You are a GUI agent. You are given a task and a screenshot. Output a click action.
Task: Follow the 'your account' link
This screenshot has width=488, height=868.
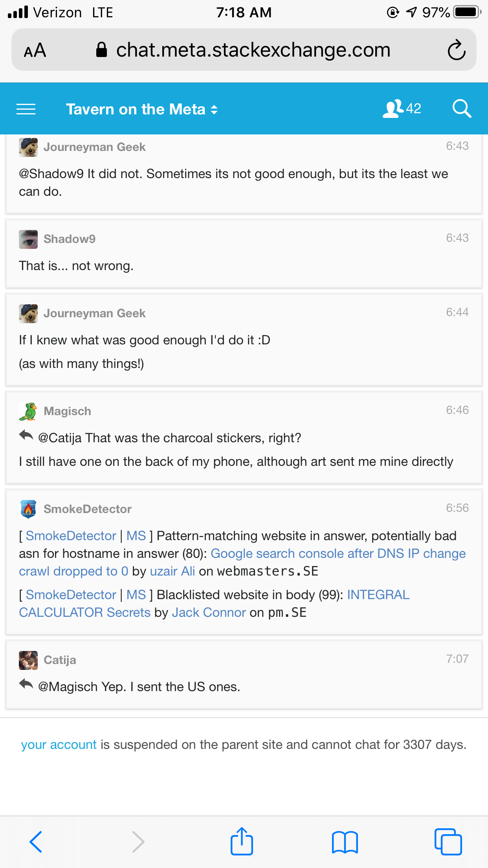tap(59, 745)
